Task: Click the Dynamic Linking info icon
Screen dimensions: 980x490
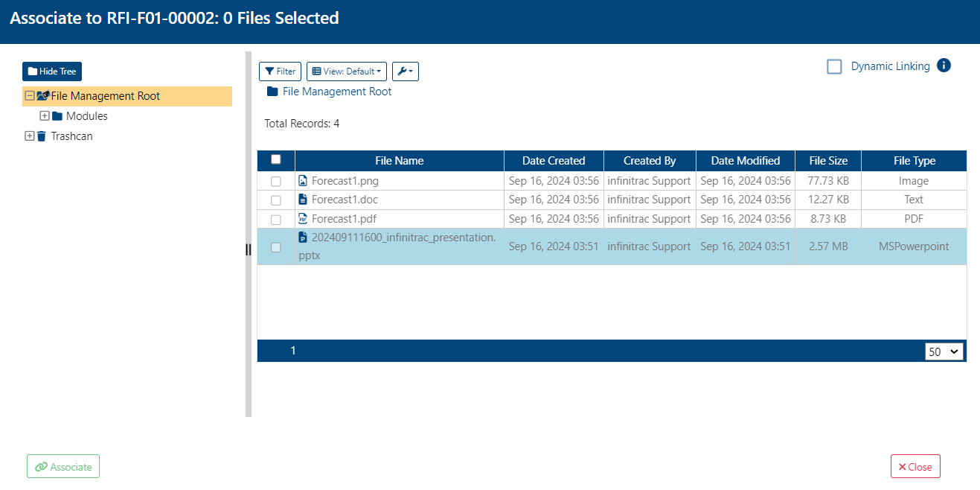Action: pos(944,66)
